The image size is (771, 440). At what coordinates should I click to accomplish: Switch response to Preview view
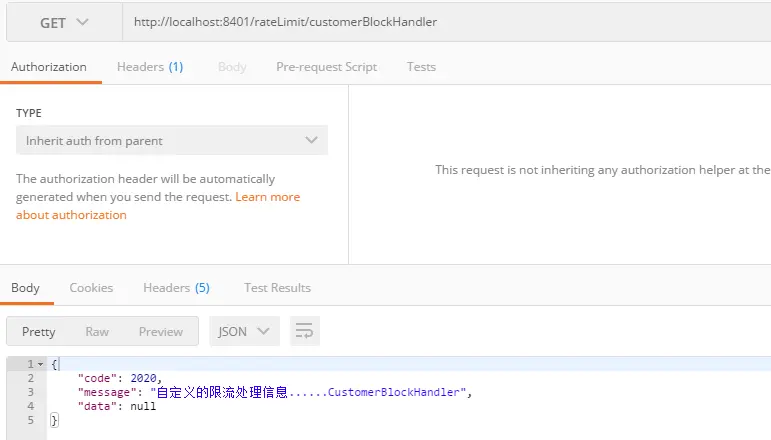[161, 332]
